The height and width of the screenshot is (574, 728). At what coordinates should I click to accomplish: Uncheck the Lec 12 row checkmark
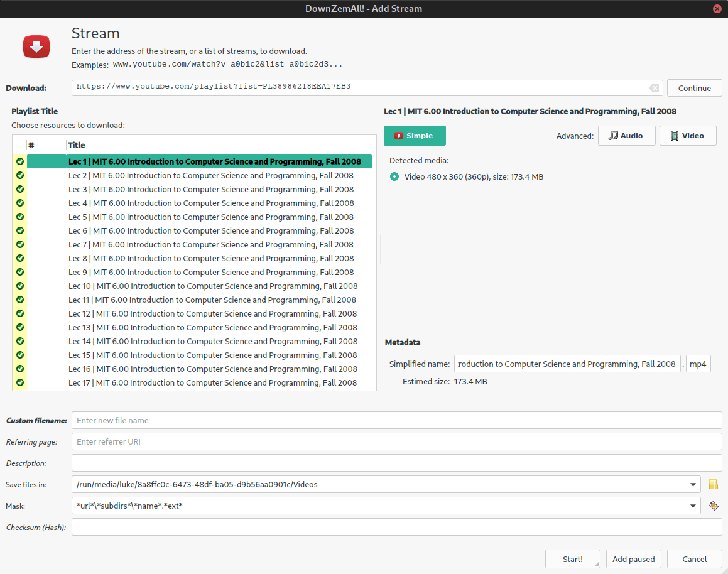pos(20,313)
